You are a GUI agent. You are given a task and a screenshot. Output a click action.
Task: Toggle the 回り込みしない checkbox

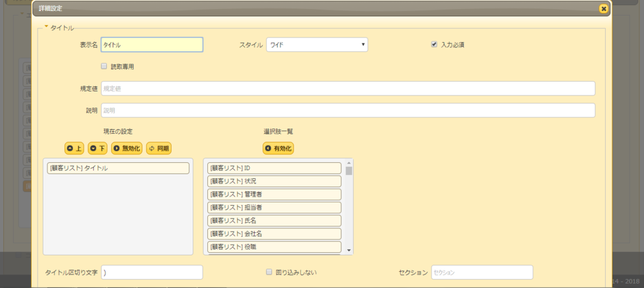click(x=269, y=272)
